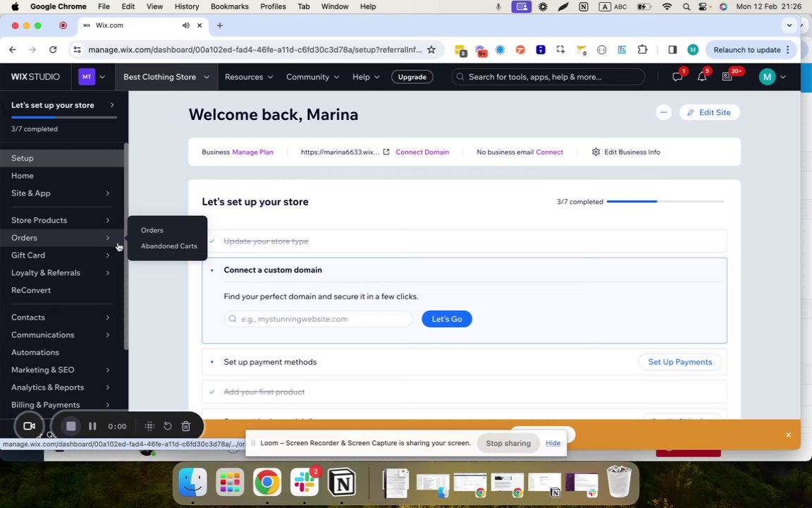Open Chrome extensions puzzle icon
The width and height of the screenshot is (812, 508).
(642, 50)
